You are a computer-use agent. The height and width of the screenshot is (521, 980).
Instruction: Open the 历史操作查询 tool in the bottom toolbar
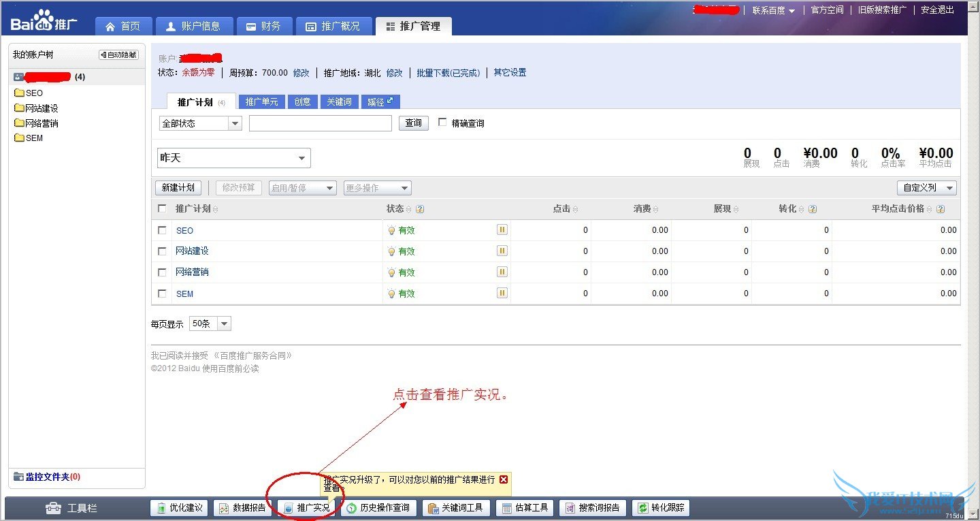379,508
